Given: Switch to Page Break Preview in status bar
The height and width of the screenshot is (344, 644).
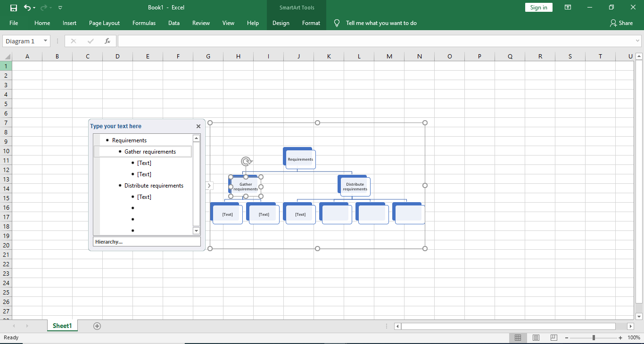Looking at the screenshot, I should point(553,337).
